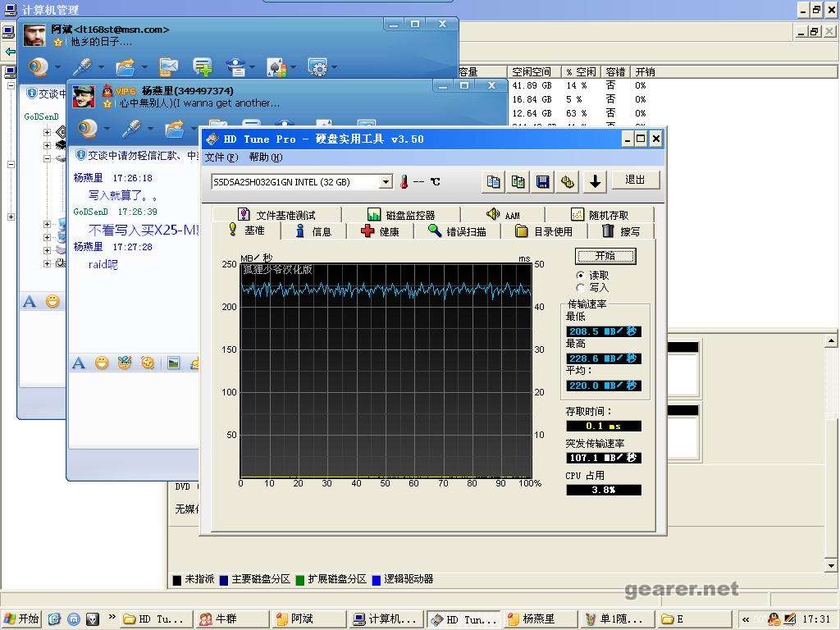The height and width of the screenshot is (630, 840).
Task: Switch to the 健康 tab
Action: click(381, 231)
